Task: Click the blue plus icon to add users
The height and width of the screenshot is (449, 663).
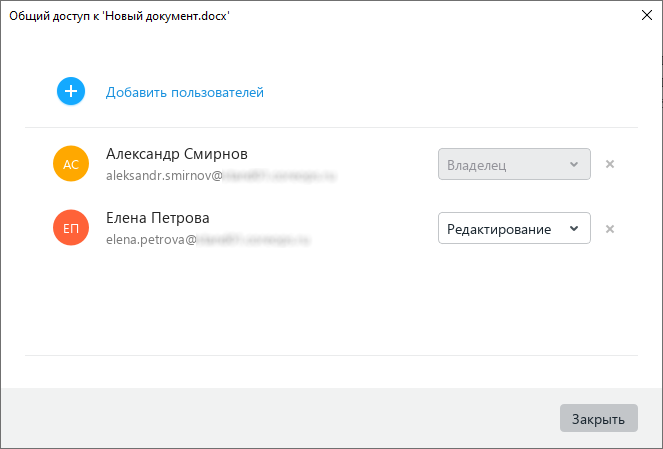Action: tap(71, 92)
